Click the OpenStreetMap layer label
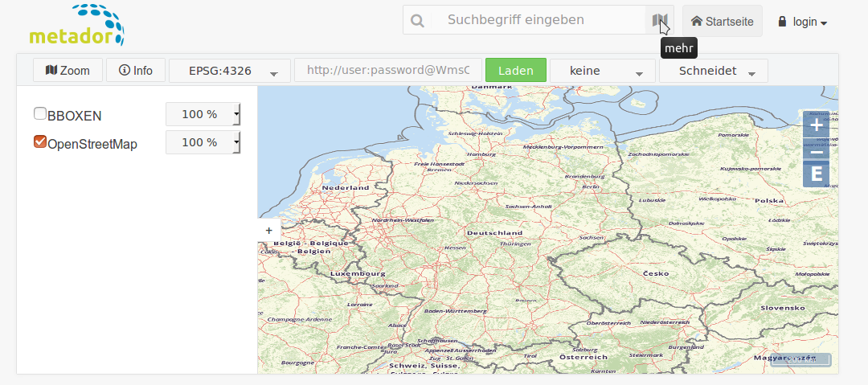Image resolution: width=868 pixels, height=385 pixels. point(92,145)
